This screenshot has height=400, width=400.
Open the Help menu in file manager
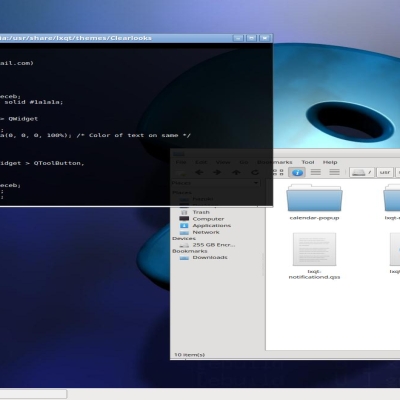point(330,162)
